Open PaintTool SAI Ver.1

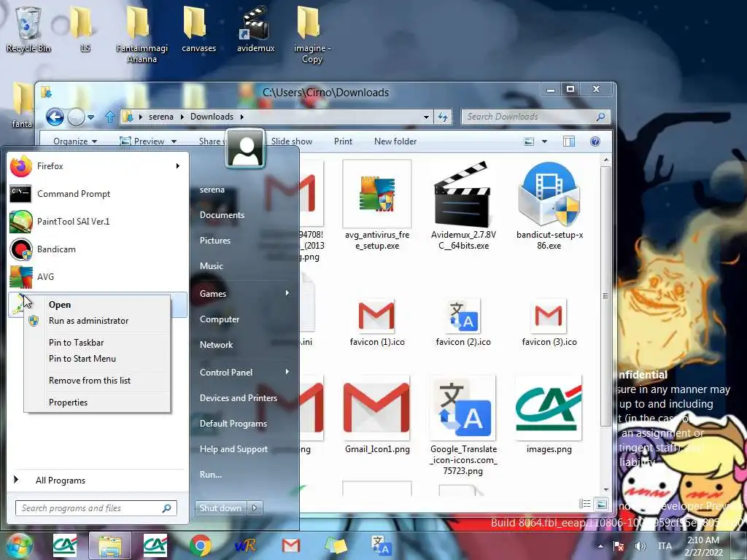(98, 222)
